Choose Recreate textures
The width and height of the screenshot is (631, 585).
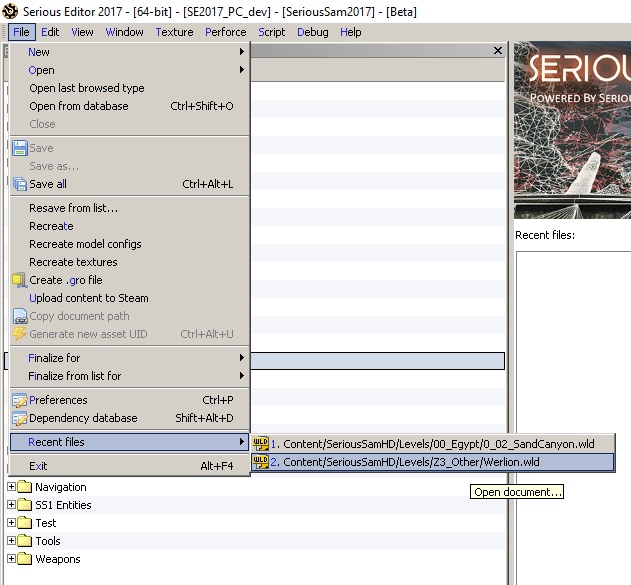pyautogui.click(x=129, y=262)
